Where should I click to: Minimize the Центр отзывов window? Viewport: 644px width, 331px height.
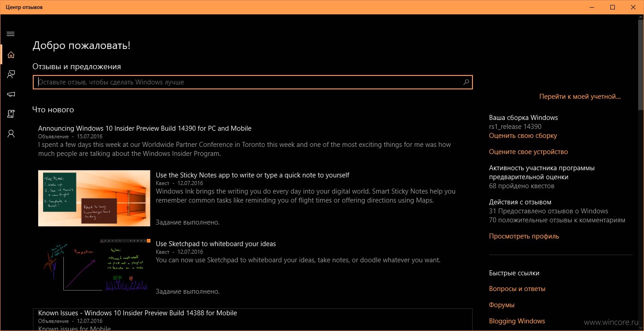[592, 7]
